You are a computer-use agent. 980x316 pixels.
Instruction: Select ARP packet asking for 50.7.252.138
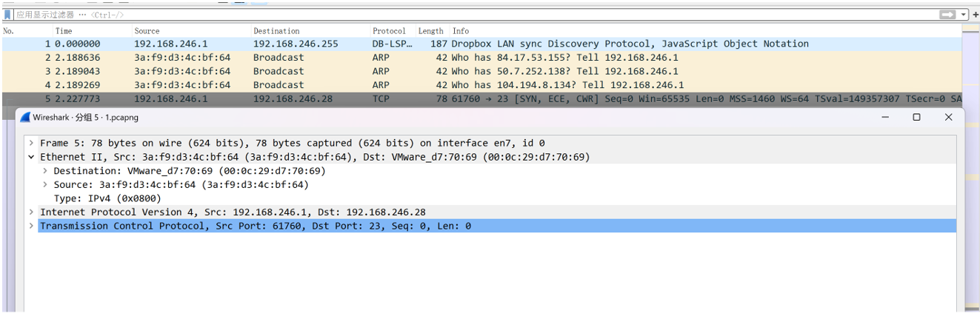481,71
